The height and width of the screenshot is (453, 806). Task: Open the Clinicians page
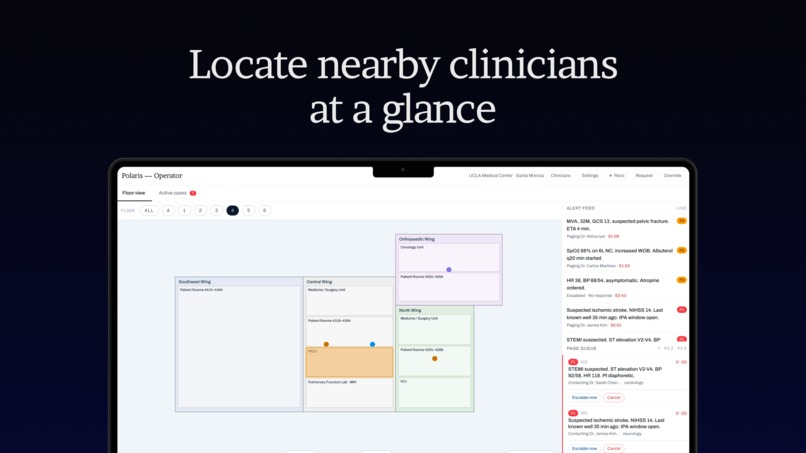pyautogui.click(x=561, y=176)
